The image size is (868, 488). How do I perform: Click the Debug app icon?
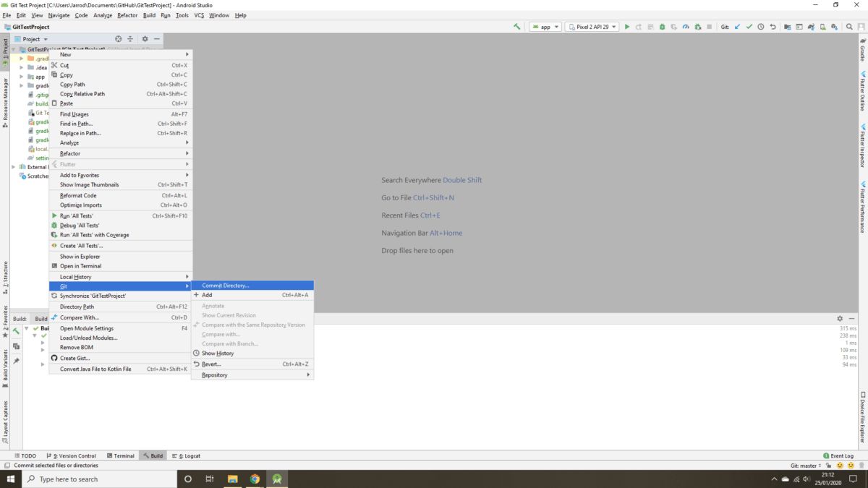(662, 26)
